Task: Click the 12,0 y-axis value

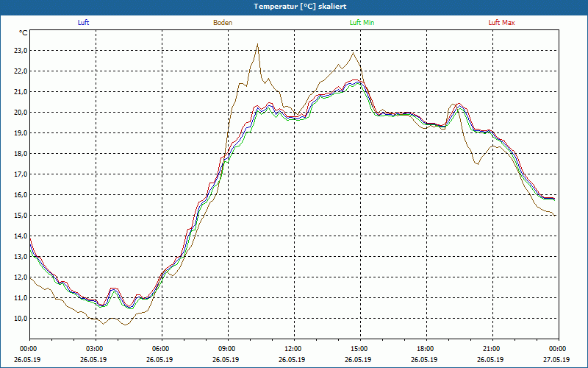Action: coord(21,277)
